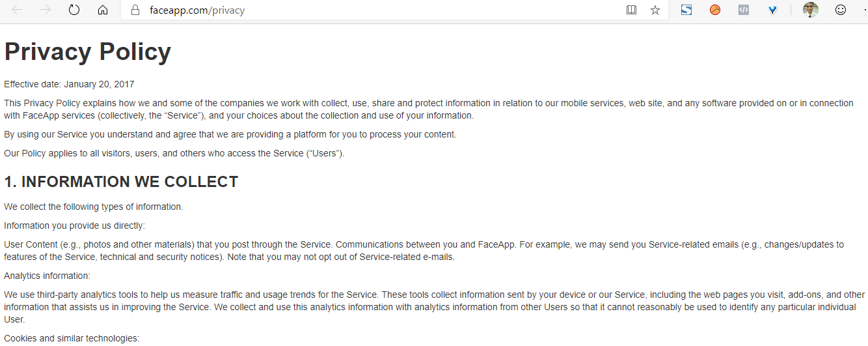Click the Information you provide us directly line
The width and height of the screenshot is (868, 346).
coord(74,226)
